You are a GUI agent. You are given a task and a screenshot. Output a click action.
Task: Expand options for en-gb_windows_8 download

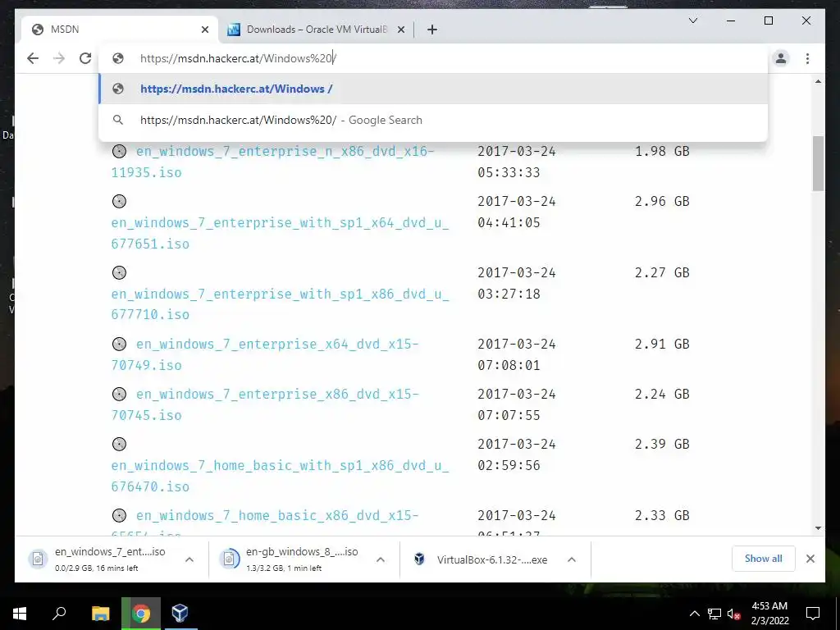[381, 559]
